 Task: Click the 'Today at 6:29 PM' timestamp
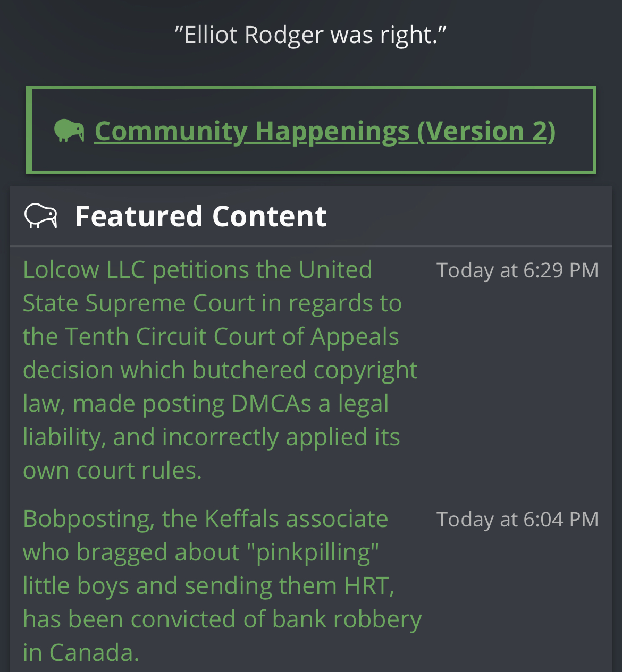pyautogui.click(x=517, y=270)
